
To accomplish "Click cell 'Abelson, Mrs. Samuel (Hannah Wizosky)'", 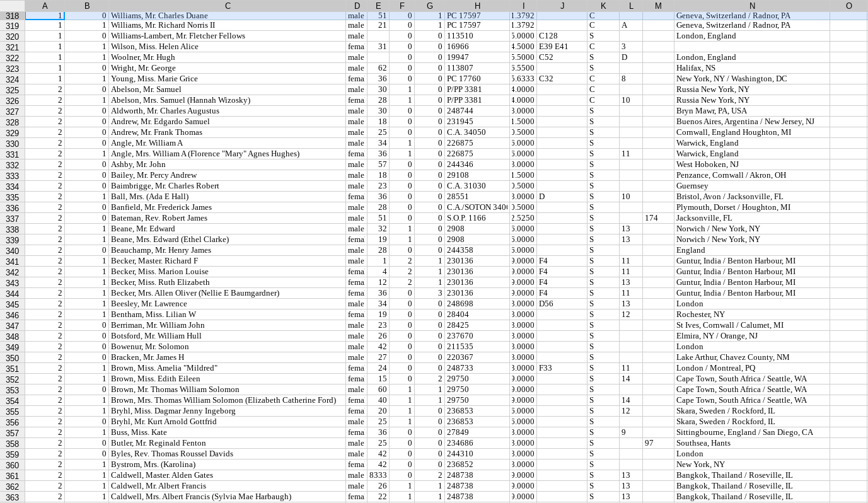I will [x=228, y=100].
